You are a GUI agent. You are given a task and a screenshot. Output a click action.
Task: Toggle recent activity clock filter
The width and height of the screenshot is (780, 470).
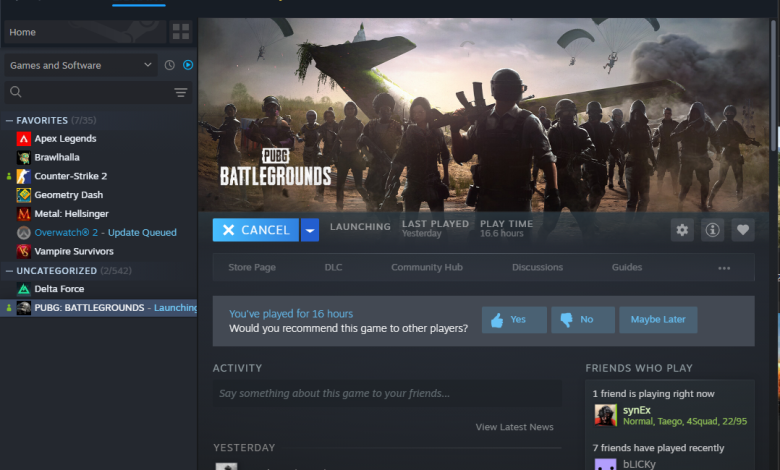click(x=170, y=65)
